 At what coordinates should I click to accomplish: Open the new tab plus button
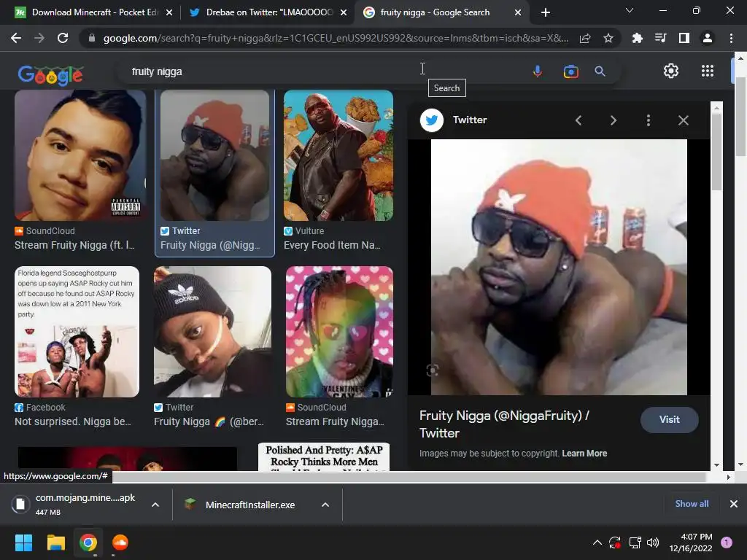click(x=546, y=12)
